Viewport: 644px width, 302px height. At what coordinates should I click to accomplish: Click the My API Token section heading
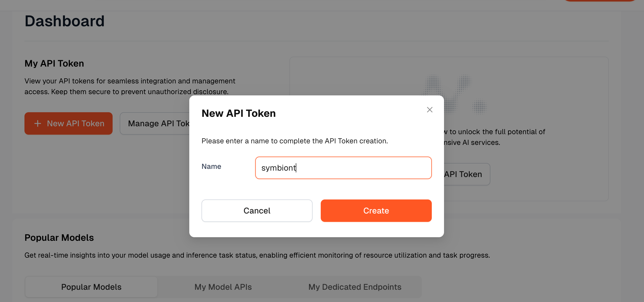coord(54,63)
